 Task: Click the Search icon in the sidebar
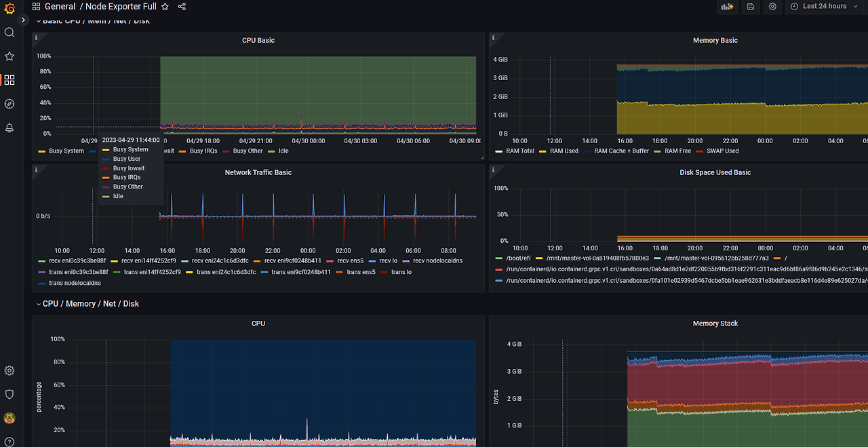pyautogui.click(x=9, y=32)
